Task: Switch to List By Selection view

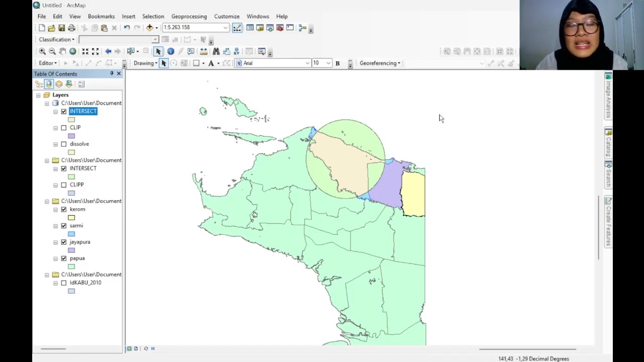Action: point(69,84)
